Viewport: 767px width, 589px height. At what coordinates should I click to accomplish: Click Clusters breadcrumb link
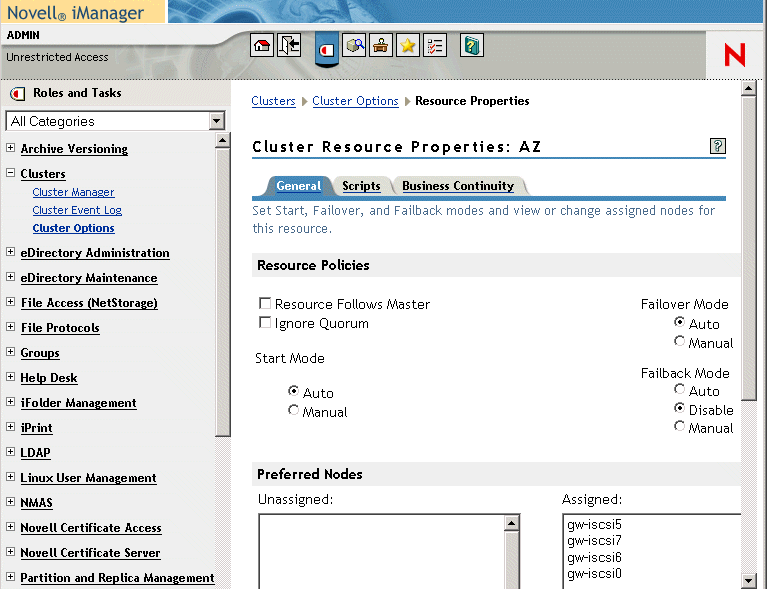pyautogui.click(x=273, y=101)
